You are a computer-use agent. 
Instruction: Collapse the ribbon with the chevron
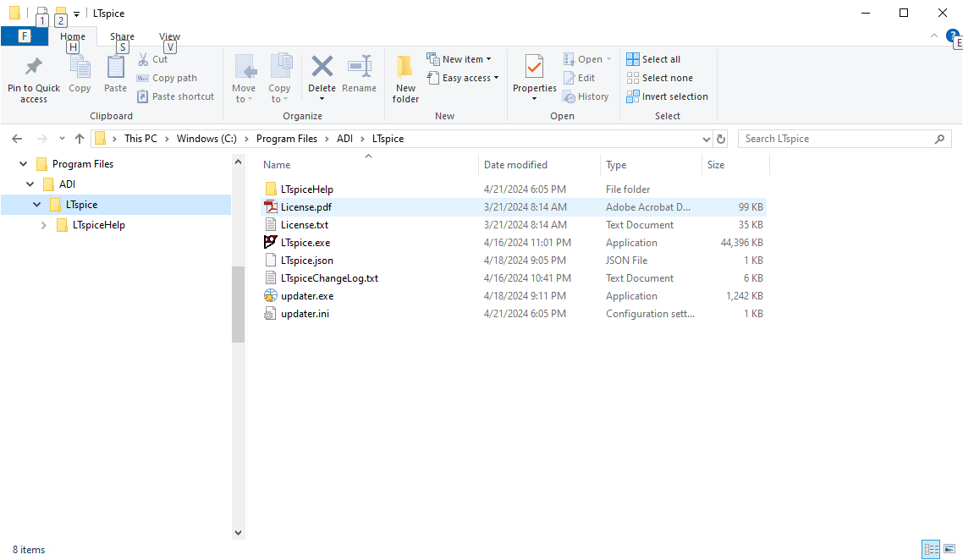click(934, 36)
